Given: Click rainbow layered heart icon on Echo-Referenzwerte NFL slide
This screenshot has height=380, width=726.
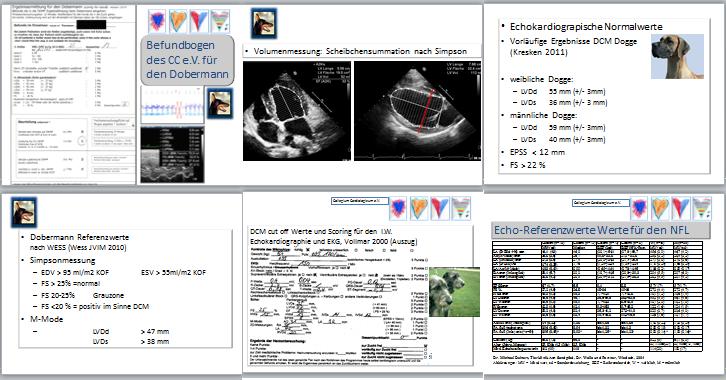Looking at the screenshot, I should point(702,208).
